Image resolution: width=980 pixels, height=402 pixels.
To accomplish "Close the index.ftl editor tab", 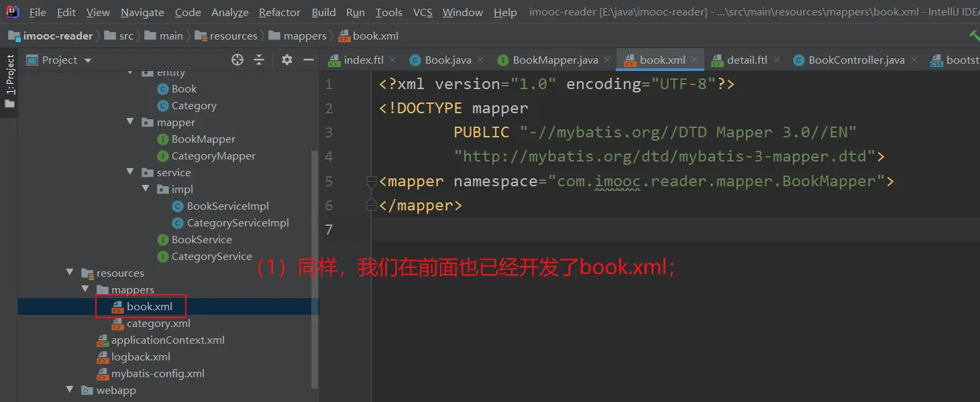I will [392, 60].
